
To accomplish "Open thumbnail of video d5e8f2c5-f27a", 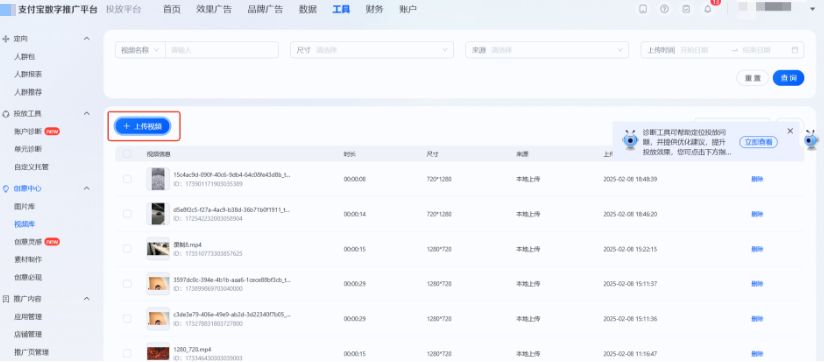I will click(x=158, y=213).
